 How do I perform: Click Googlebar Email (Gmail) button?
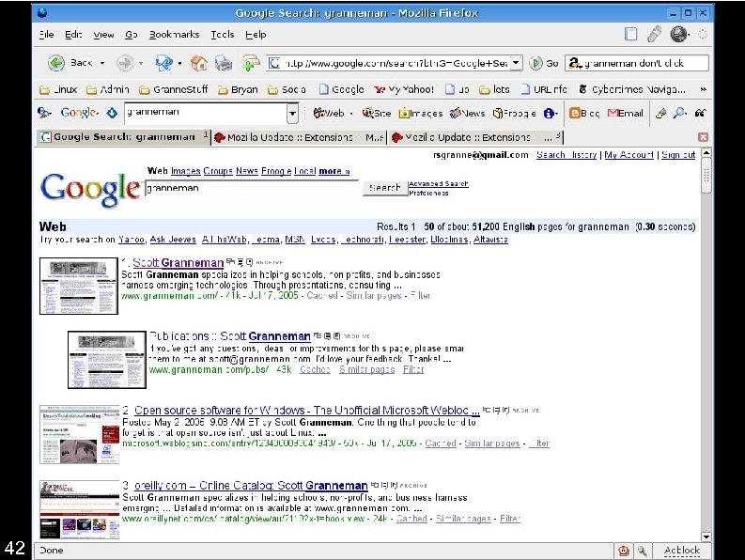(x=626, y=113)
